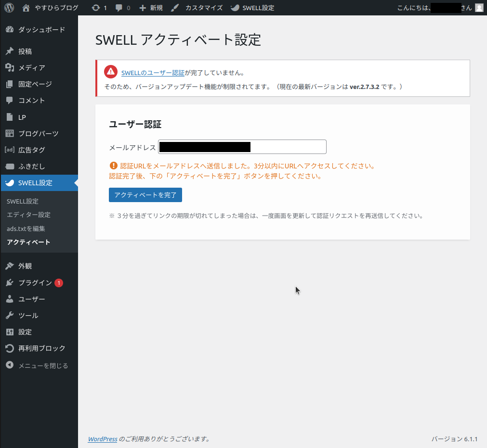The width and height of the screenshot is (487, 448).
Task: Click the ダッシュボード gauge icon
Action: click(10, 29)
